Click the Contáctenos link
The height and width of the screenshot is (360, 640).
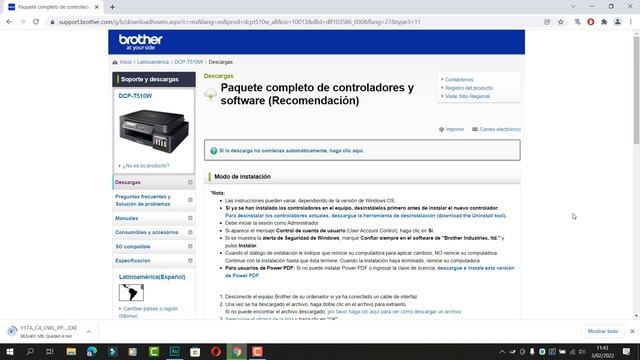coord(459,80)
